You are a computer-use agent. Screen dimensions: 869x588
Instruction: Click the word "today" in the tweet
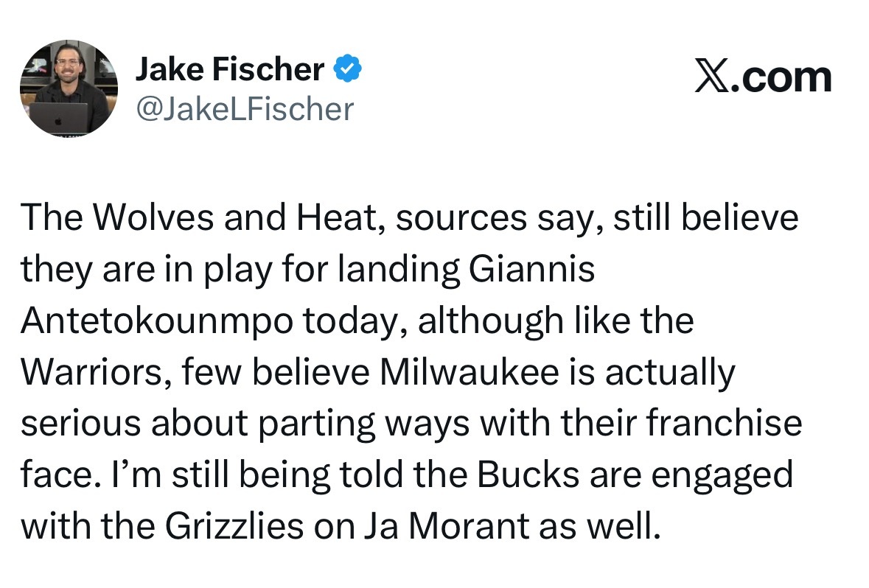(355, 322)
